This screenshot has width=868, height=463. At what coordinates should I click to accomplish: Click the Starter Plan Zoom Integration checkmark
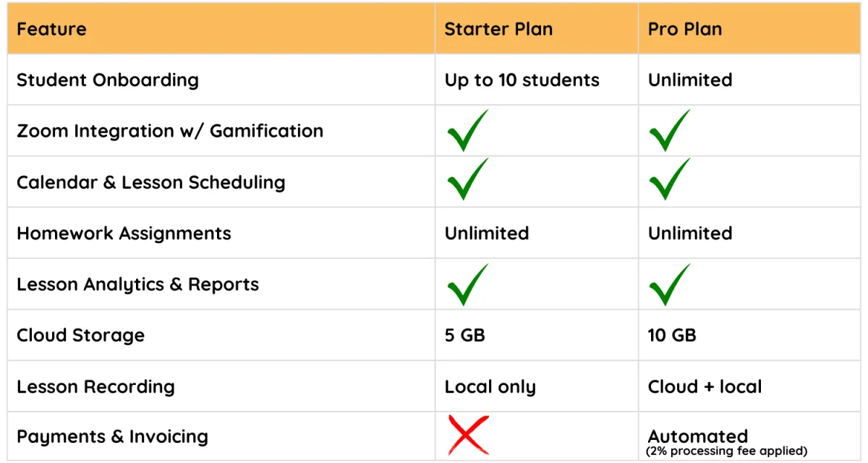(x=467, y=131)
